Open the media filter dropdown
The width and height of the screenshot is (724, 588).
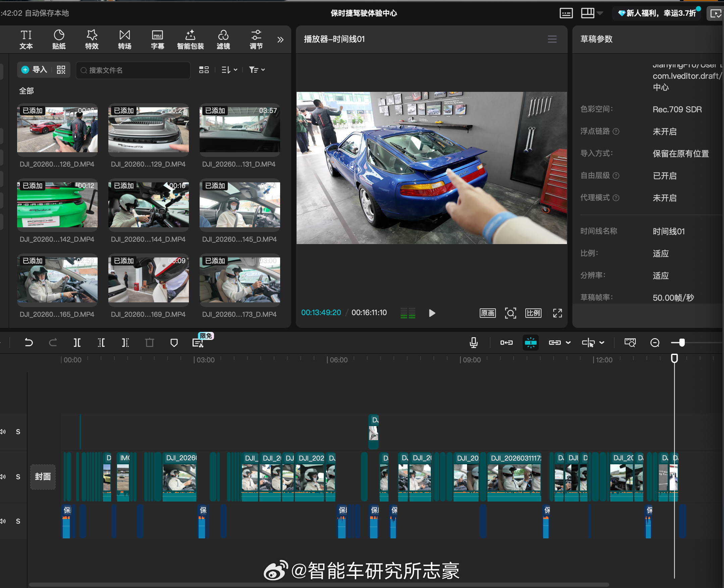pyautogui.click(x=257, y=70)
